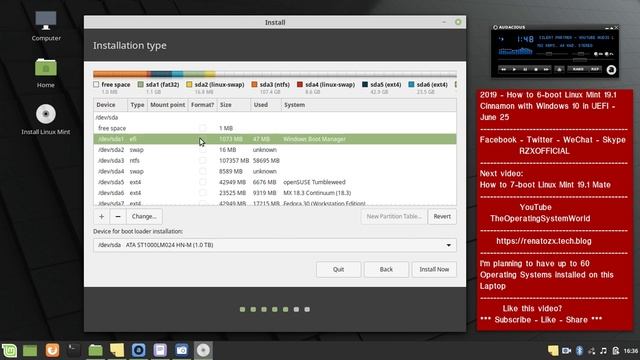Viewport: 640px width, 360px height.
Task: Toggle the Audacious playlist window button
Action: 609,53
